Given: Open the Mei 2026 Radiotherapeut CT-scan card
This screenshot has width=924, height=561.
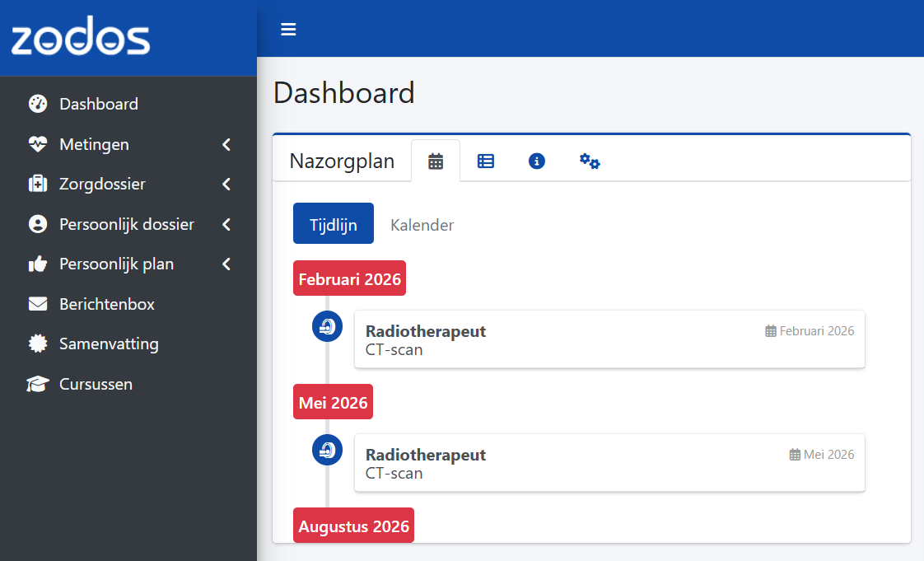Looking at the screenshot, I should click(609, 463).
